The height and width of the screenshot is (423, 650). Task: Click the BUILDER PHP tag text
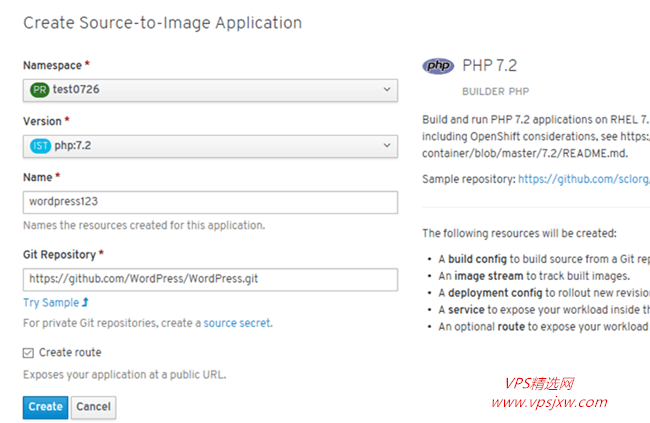click(x=496, y=92)
